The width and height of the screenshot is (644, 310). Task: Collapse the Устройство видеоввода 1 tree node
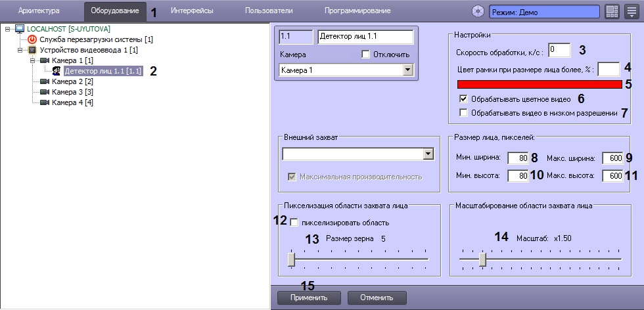(x=20, y=50)
